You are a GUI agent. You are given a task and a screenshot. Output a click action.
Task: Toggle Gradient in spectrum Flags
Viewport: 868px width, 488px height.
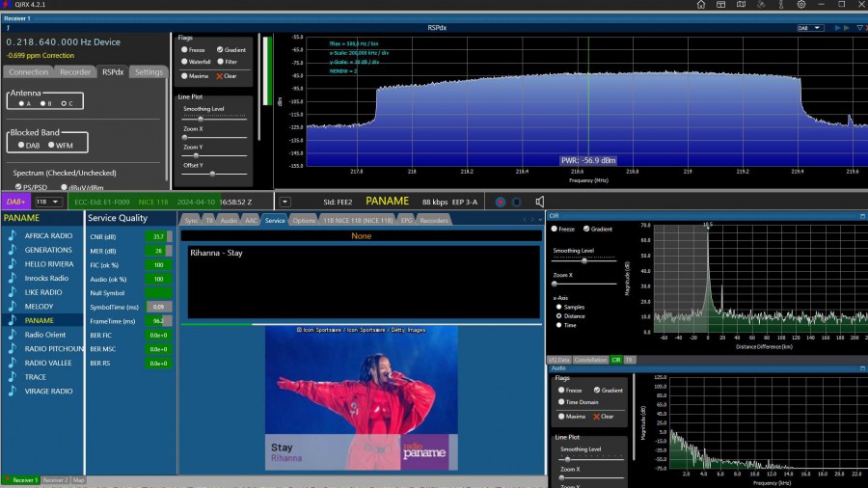point(220,50)
